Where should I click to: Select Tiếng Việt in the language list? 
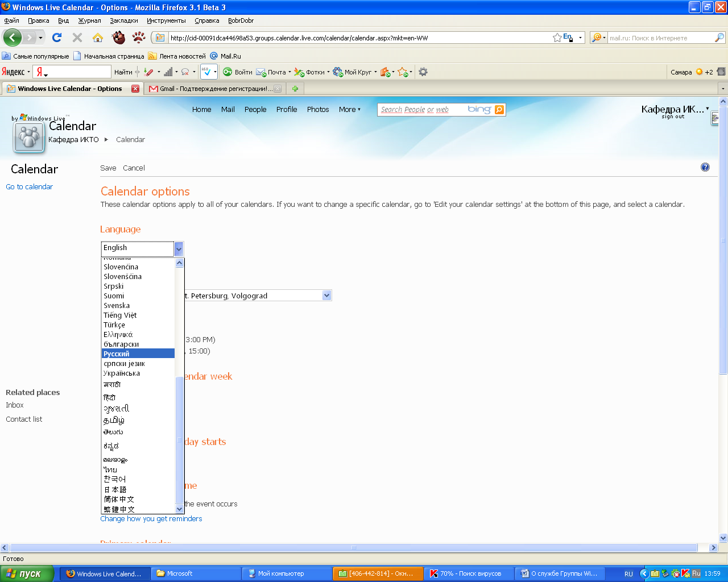[138, 315]
